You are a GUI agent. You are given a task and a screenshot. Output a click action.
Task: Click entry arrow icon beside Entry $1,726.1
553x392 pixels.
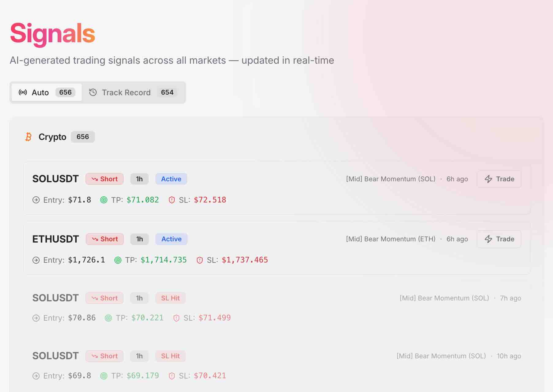point(36,260)
